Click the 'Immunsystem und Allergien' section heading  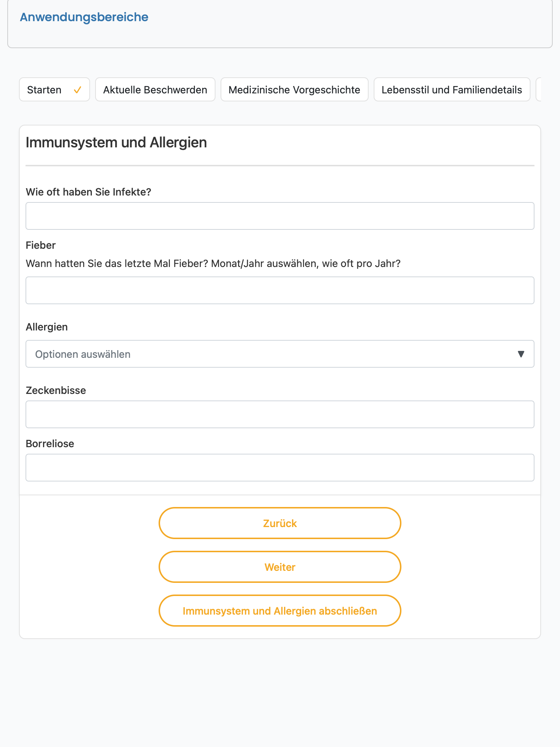pos(116,143)
